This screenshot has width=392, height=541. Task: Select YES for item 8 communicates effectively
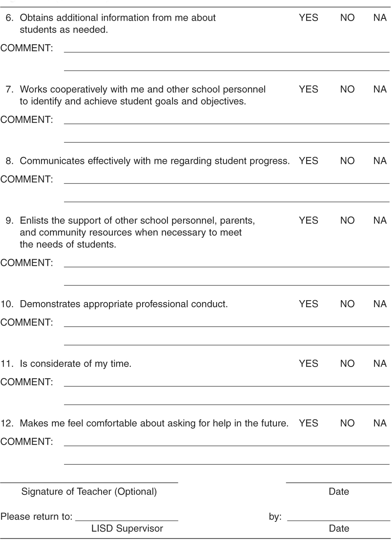click(x=308, y=161)
